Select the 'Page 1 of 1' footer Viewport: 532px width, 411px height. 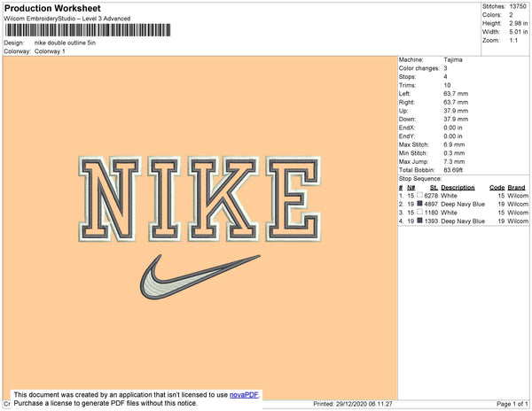(512, 404)
